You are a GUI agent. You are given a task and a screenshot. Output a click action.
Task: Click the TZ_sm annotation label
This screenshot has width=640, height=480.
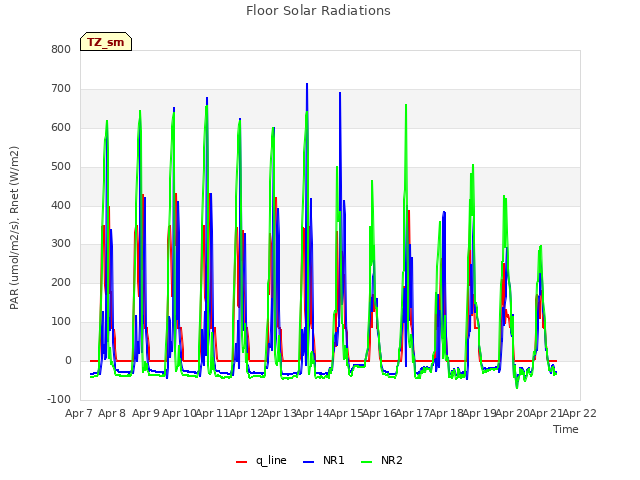[x=106, y=42]
